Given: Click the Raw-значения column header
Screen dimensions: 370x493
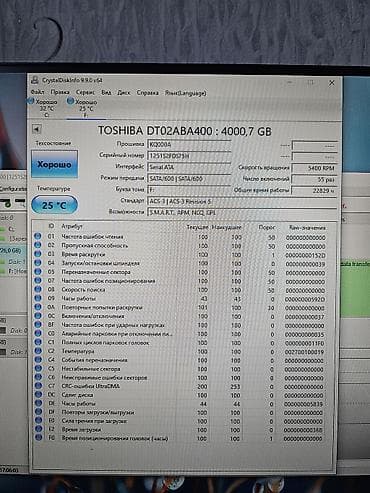Looking at the screenshot, I should [x=307, y=228].
